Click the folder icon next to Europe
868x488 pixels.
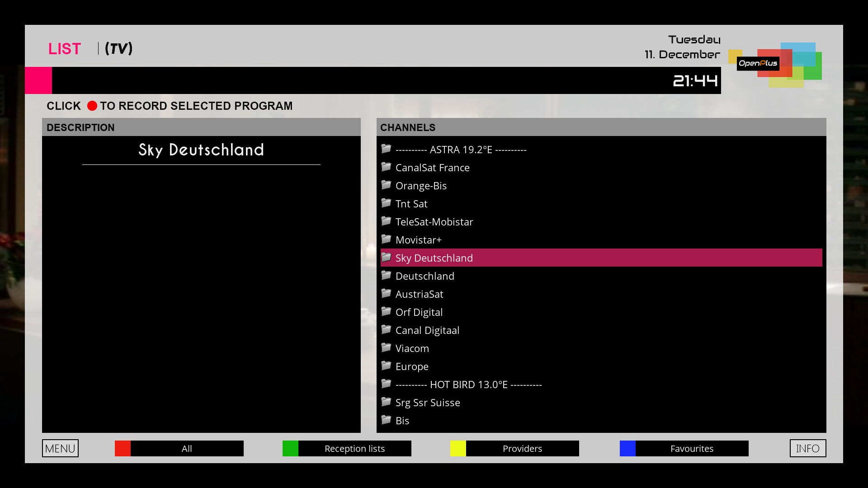(386, 366)
